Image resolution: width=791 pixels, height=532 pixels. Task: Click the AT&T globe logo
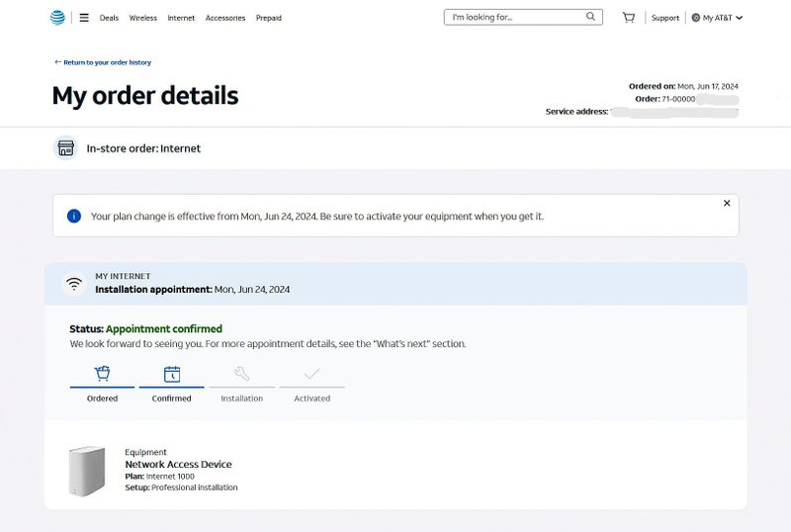click(58, 17)
